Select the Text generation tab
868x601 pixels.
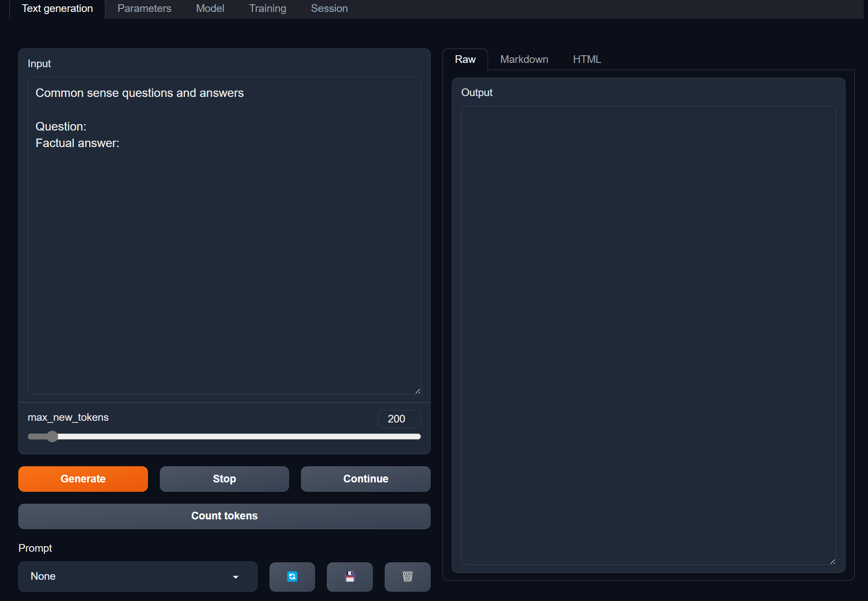tap(57, 9)
